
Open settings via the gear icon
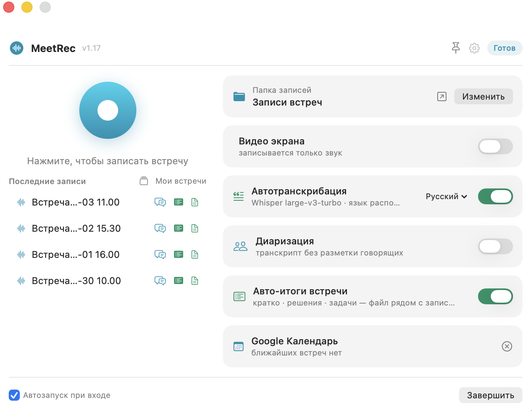[x=474, y=48]
